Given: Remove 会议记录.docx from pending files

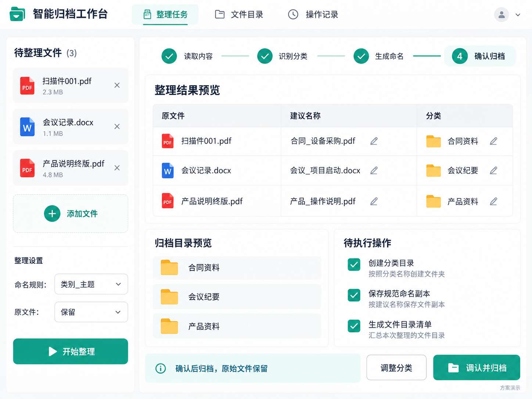Looking at the screenshot, I should pos(117,126).
